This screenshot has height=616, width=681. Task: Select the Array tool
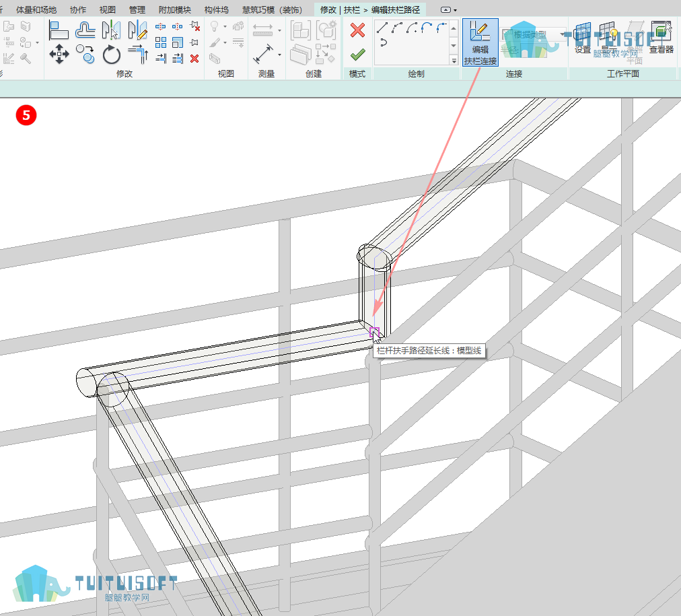pyautogui.click(x=161, y=42)
